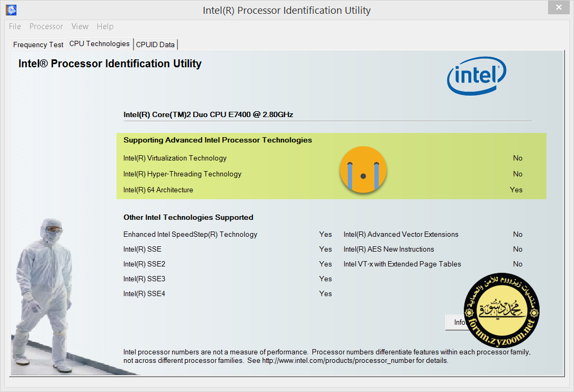Click the 'Intel(R) Advanced Vector Extensions' label
This screenshot has height=392, width=574.
[x=401, y=235]
